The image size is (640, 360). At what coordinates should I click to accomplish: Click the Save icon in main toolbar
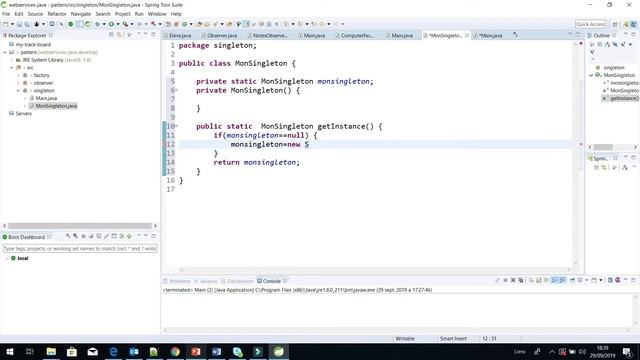pyautogui.click(x=19, y=24)
